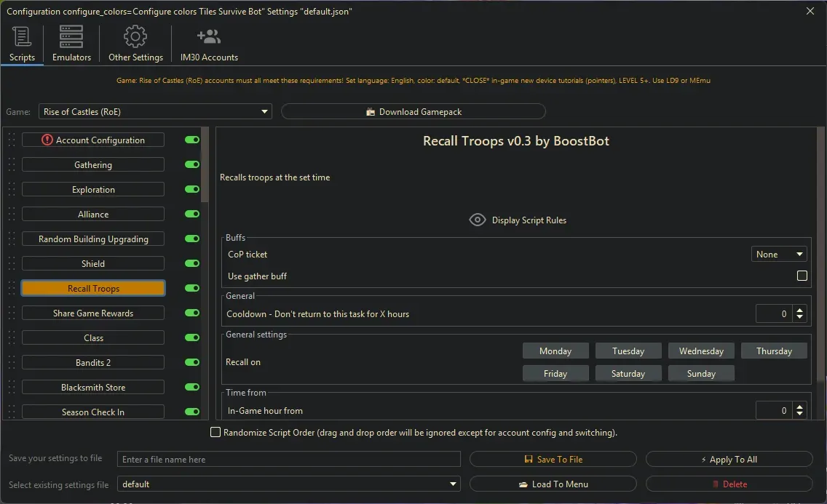827x504 pixels.
Task: Toggle the Class script switch
Action: coord(192,337)
